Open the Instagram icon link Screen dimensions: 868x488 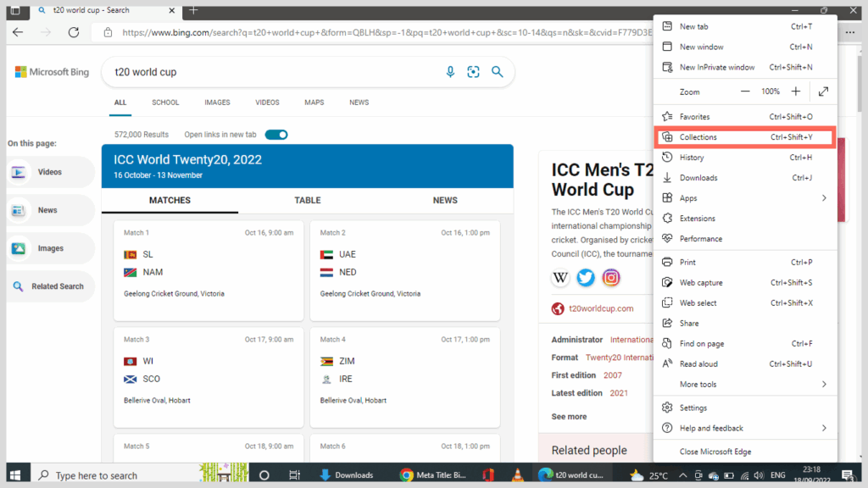pos(611,278)
